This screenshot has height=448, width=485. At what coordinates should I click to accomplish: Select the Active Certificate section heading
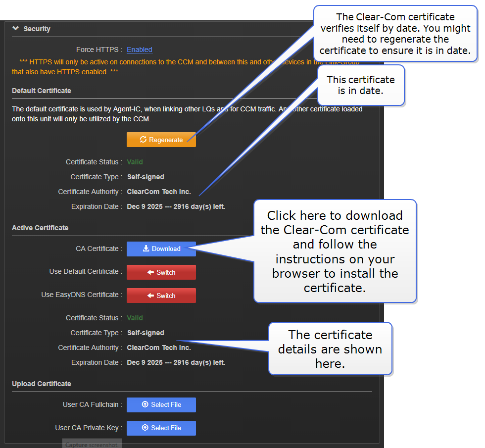40,228
